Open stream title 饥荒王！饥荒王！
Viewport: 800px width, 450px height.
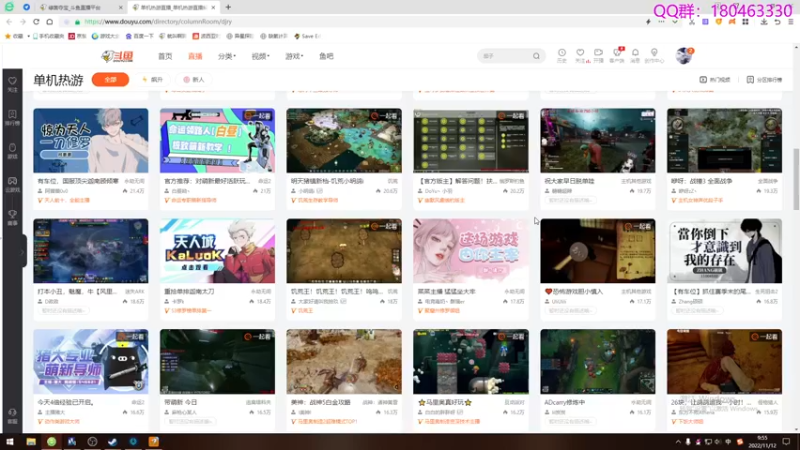point(337,292)
